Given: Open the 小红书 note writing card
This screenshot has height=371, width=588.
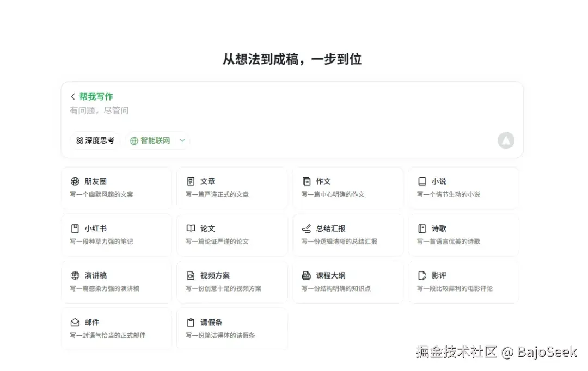Looking at the screenshot, I should [117, 235].
